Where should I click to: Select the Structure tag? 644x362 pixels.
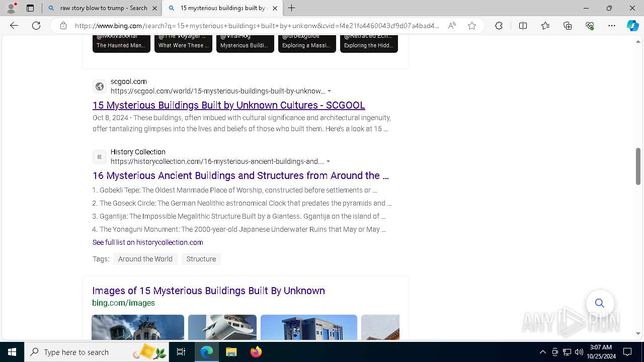[x=201, y=259]
